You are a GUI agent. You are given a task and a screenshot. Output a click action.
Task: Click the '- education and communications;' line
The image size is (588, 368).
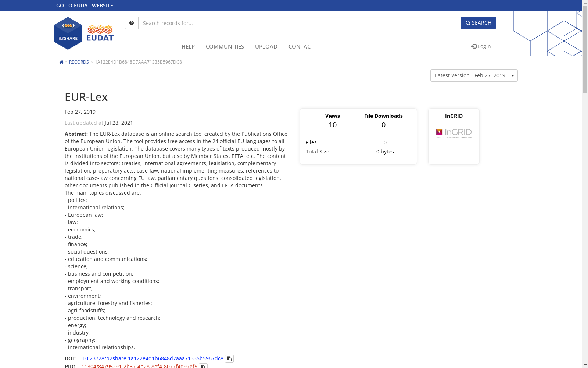pos(106,259)
